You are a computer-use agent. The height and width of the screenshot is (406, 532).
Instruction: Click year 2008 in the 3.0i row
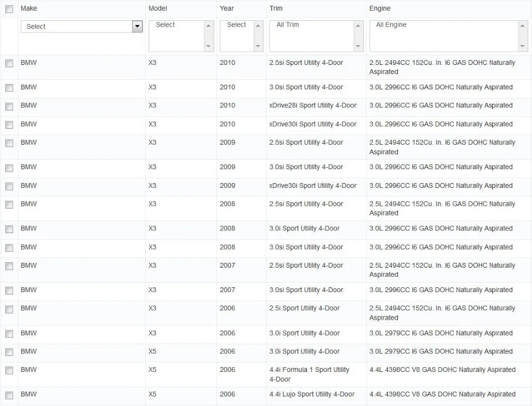[227, 228]
